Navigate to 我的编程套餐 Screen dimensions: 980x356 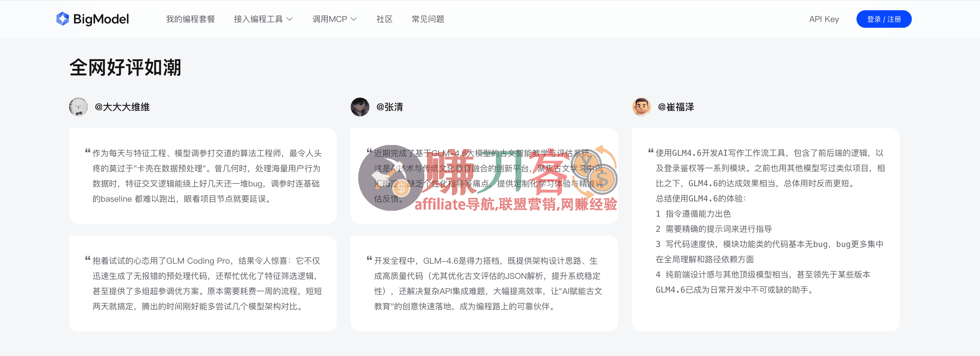pos(190,19)
